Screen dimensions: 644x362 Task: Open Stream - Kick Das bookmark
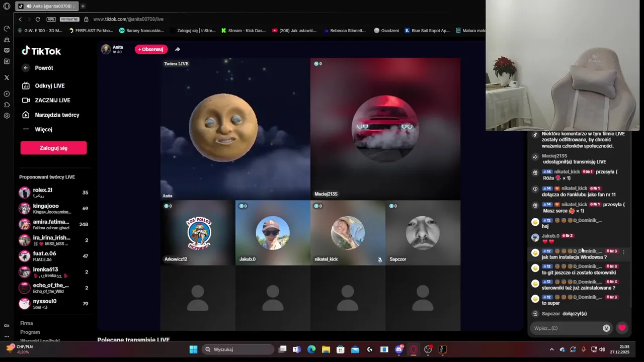click(244, 31)
